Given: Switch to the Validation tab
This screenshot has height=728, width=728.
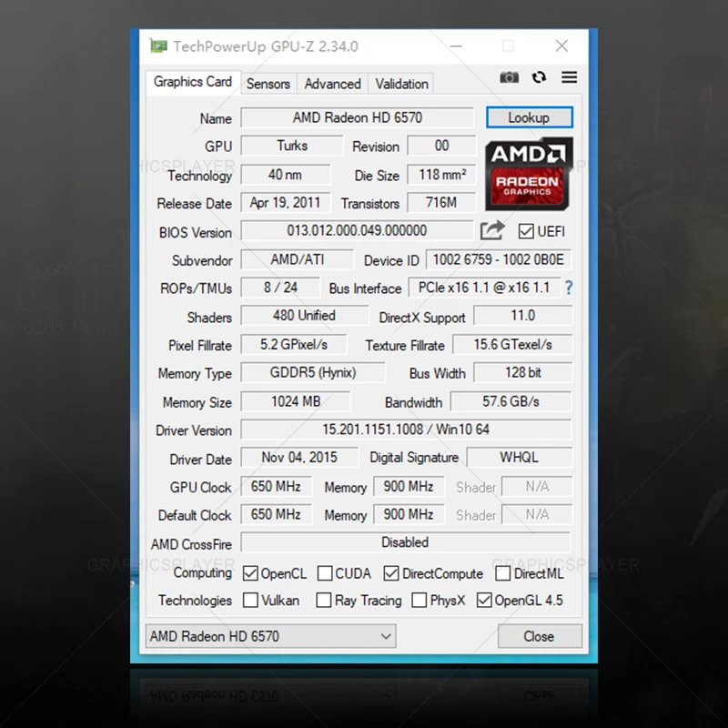Looking at the screenshot, I should click(401, 84).
